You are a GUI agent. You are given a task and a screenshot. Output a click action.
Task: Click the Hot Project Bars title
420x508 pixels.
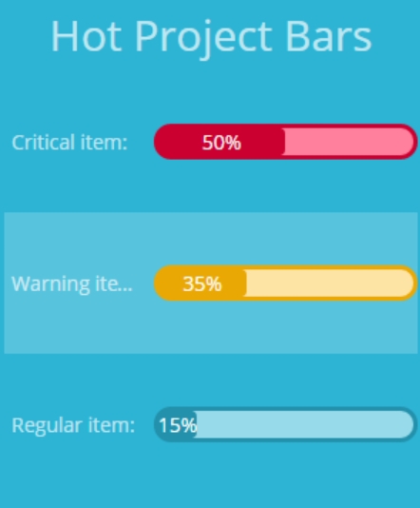211,36
